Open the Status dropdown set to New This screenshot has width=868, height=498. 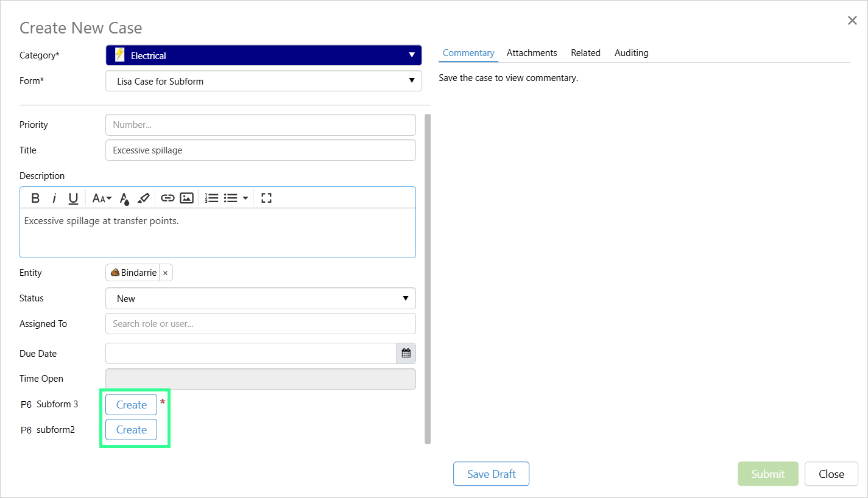point(260,298)
